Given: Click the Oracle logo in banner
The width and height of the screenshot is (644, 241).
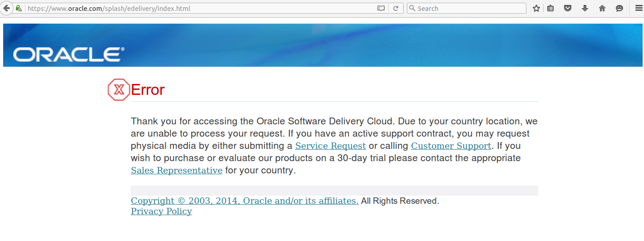Looking at the screenshot, I should tap(69, 54).
